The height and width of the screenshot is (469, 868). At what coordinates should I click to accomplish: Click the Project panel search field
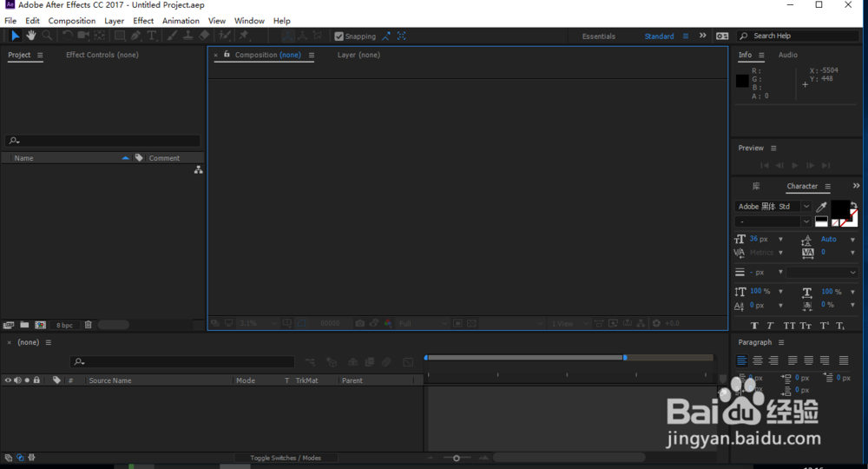[x=102, y=141]
